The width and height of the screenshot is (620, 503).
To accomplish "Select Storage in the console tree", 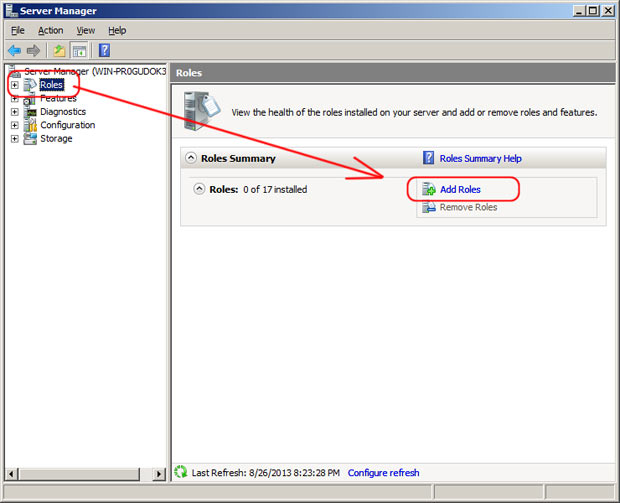I will (x=56, y=139).
